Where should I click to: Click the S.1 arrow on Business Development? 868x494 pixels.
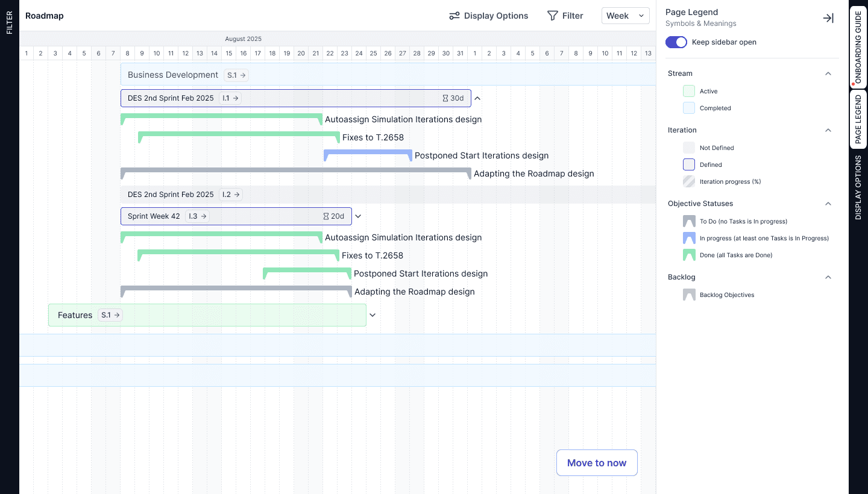[x=242, y=75]
